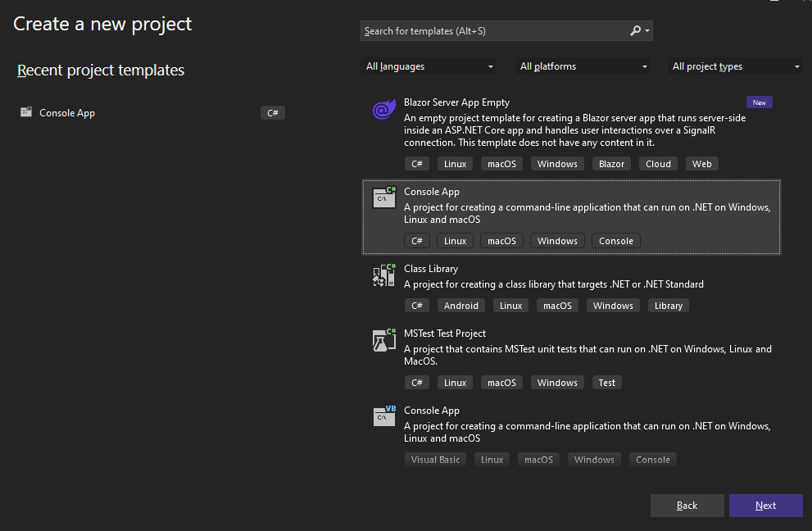The height and width of the screenshot is (531, 812).
Task: Go Back to previous page
Action: coord(687,506)
